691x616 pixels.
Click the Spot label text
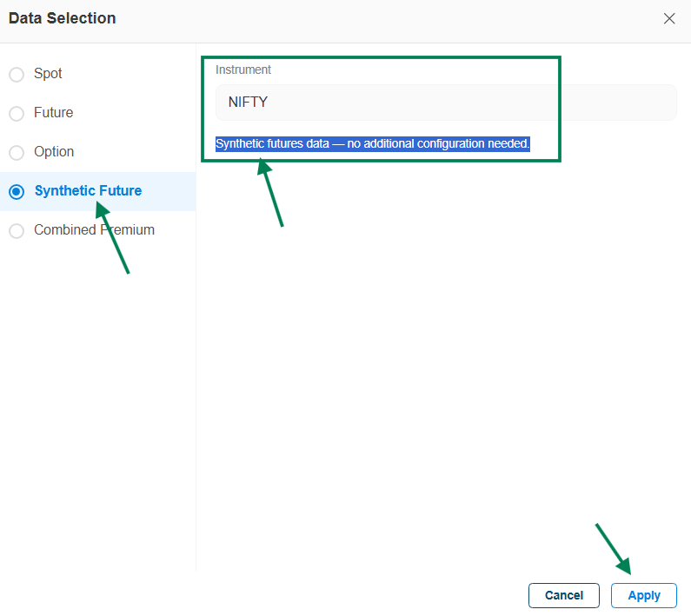(48, 74)
